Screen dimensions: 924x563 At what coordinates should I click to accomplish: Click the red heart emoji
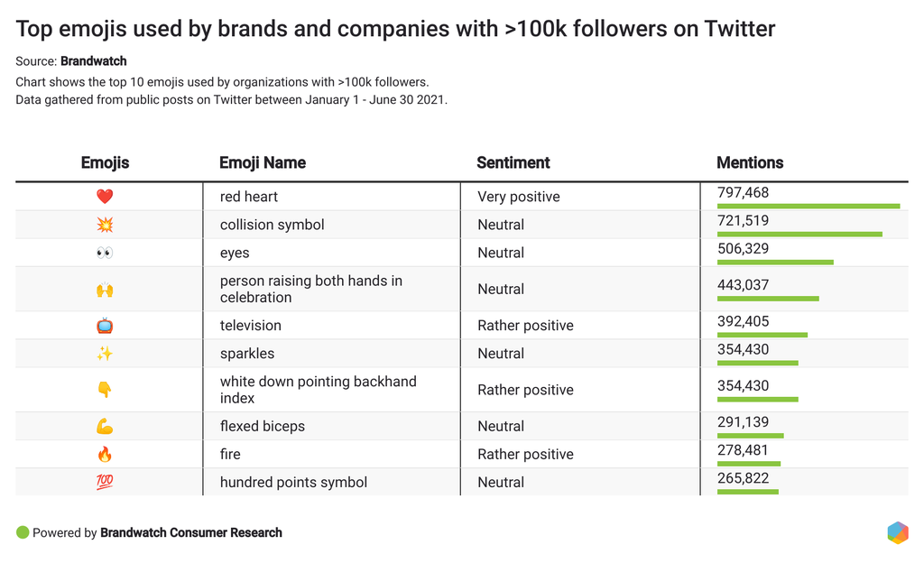[105, 197]
